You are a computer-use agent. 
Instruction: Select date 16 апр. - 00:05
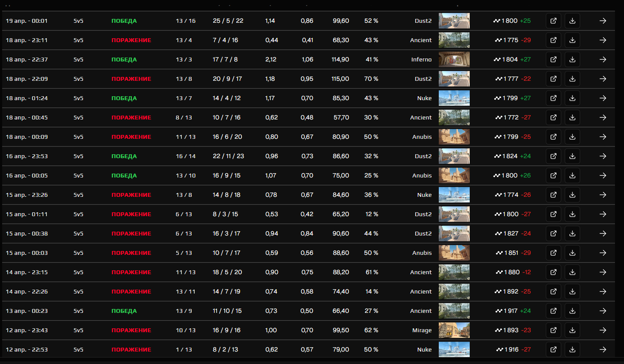27,175
